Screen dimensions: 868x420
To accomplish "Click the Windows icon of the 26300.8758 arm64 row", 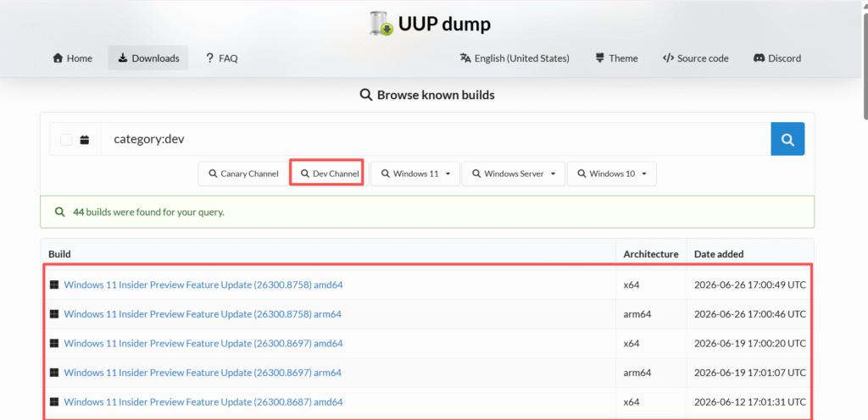I will point(53,314).
